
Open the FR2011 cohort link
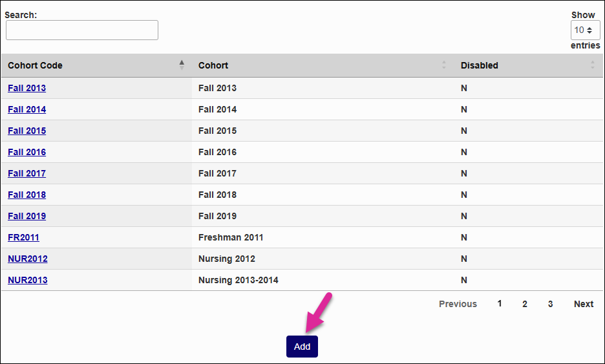pos(23,237)
